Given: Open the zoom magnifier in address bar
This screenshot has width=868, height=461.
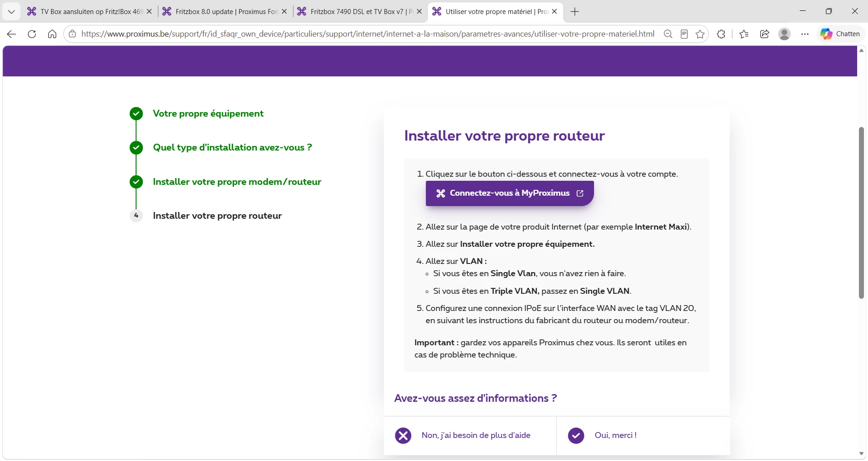Looking at the screenshot, I should point(668,34).
